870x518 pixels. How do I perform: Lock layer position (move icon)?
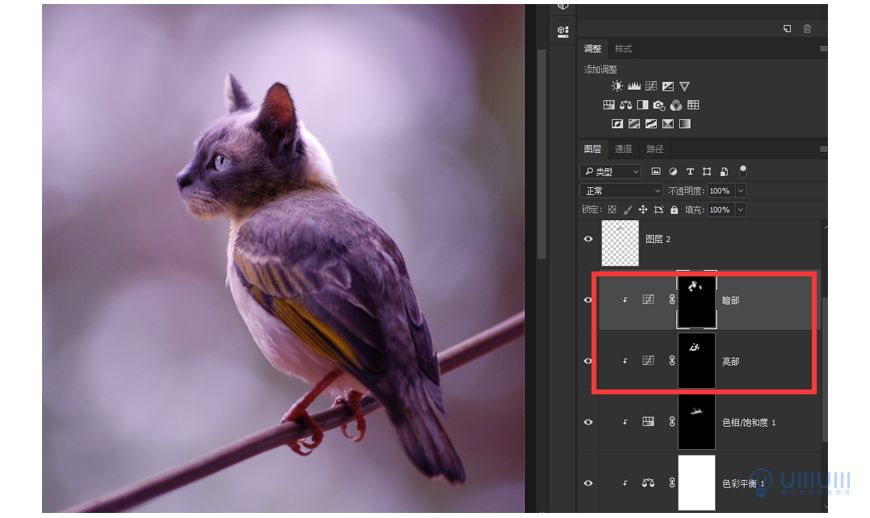tap(643, 210)
